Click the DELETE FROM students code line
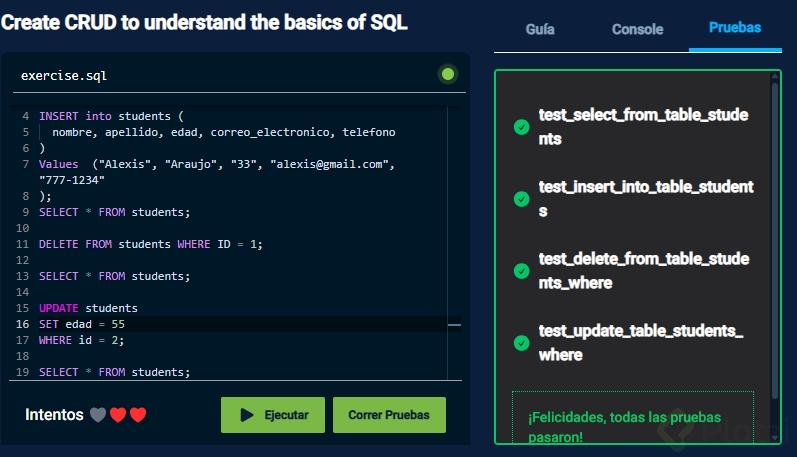797x457 pixels. coord(150,243)
